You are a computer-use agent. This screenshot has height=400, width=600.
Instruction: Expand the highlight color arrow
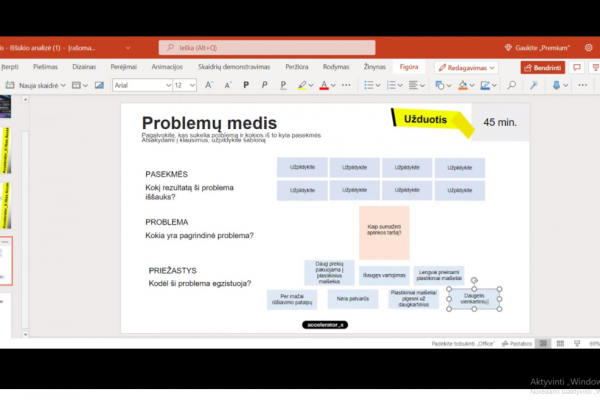click(311, 85)
